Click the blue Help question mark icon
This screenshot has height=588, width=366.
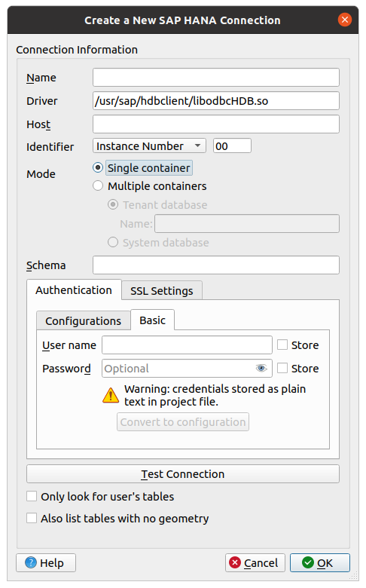[31, 562]
